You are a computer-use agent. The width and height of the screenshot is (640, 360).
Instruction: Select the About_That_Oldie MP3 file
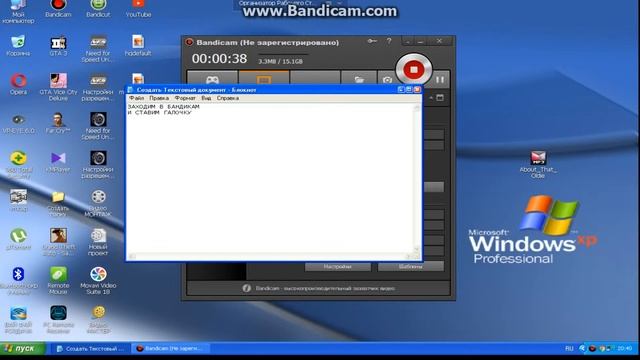(x=538, y=164)
